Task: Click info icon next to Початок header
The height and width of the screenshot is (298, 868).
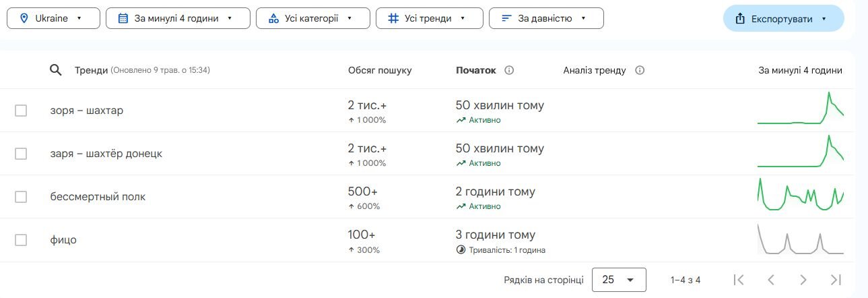Action: click(x=509, y=70)
